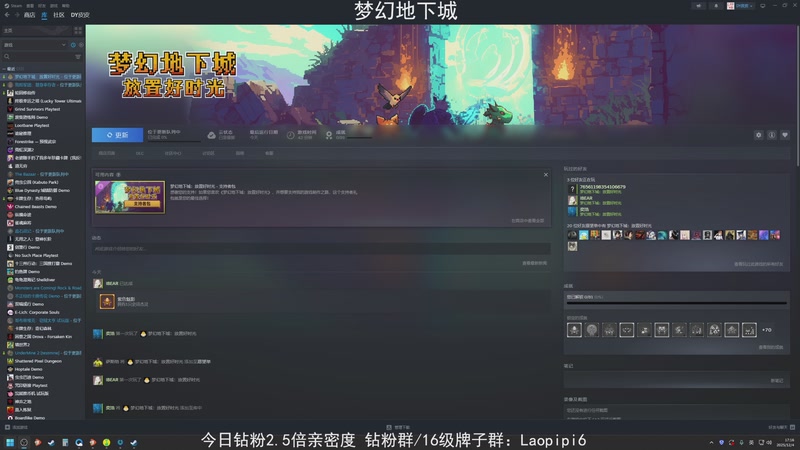The image size is (800, 450).
Task: Select E-Lich: Corporate Souls in list
Action: [x=37, y=312]
